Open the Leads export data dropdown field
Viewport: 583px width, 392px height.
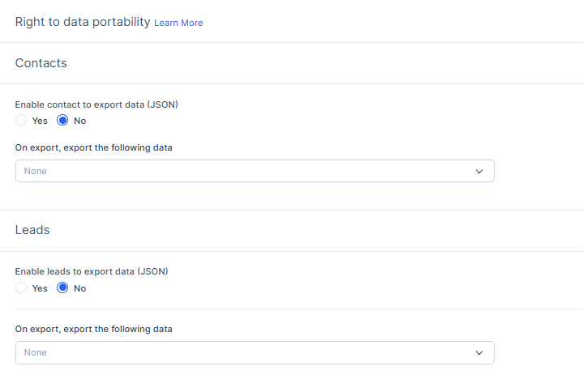pos(243,352)
